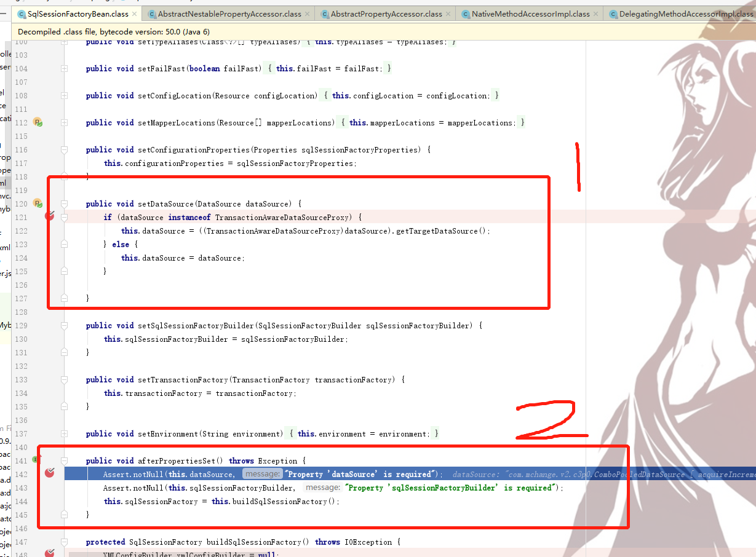Close the AbstractNestablePropertyAccessor.class tab

(307, 14)
